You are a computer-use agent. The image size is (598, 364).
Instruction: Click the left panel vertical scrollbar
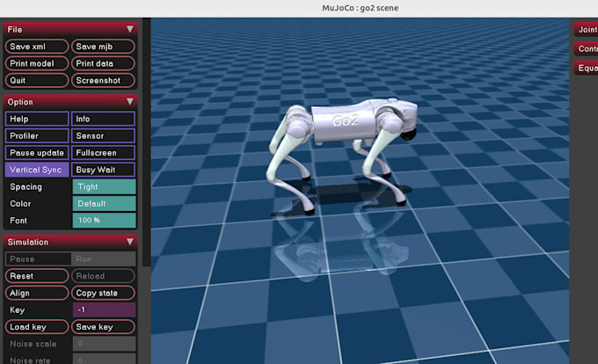click(147, 142)
